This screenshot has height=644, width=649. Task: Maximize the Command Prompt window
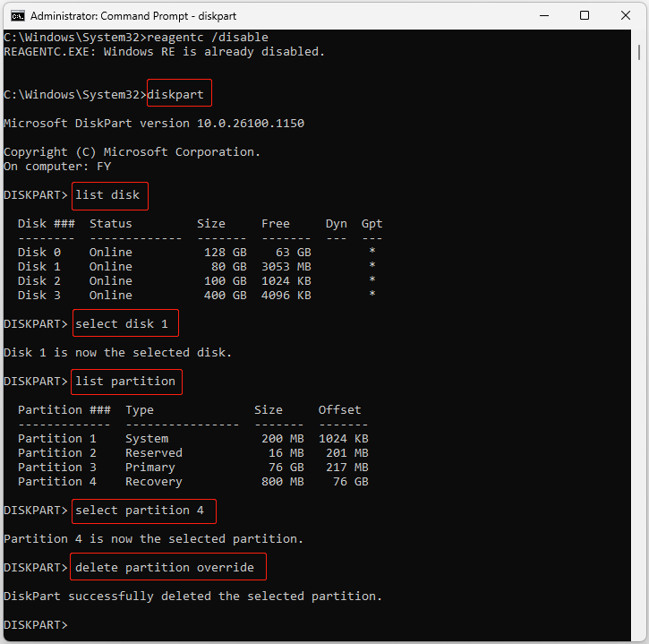pyautogui.click(x=584, y=16)
